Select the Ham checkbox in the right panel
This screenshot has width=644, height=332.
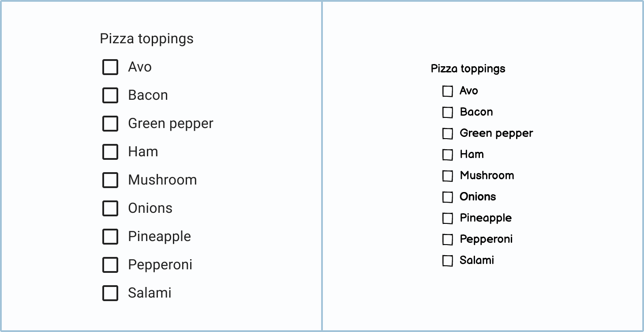448,155
